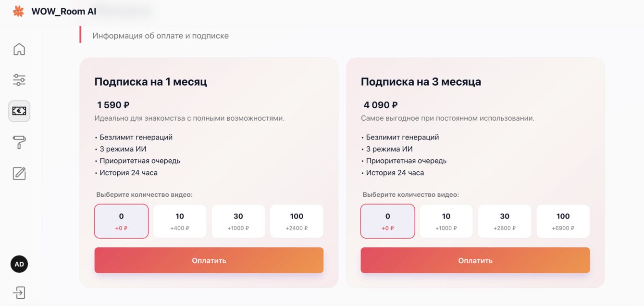Choose 10 videos for +400 ₽
This screenshot has width=644, height=306.
pos(180,221)
